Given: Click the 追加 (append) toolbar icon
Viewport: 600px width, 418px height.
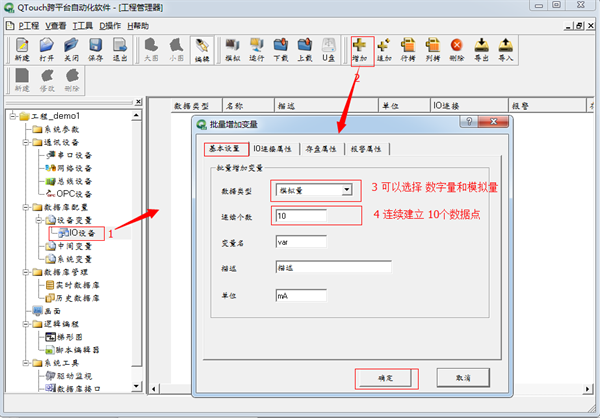Looking at the screenshot, I should click(x=384, y=49).
